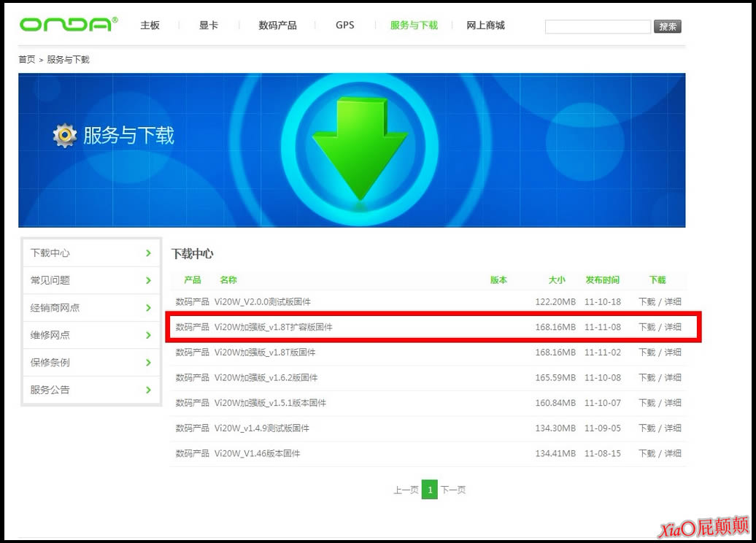
Task: Click the green chevron beside 服务公告
Action: pyautogui.click(x=148, y=390)
